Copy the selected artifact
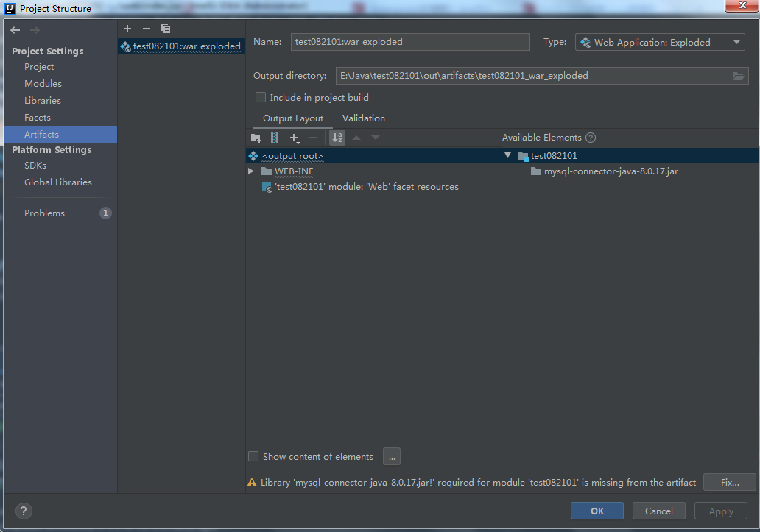 (165, 29)
